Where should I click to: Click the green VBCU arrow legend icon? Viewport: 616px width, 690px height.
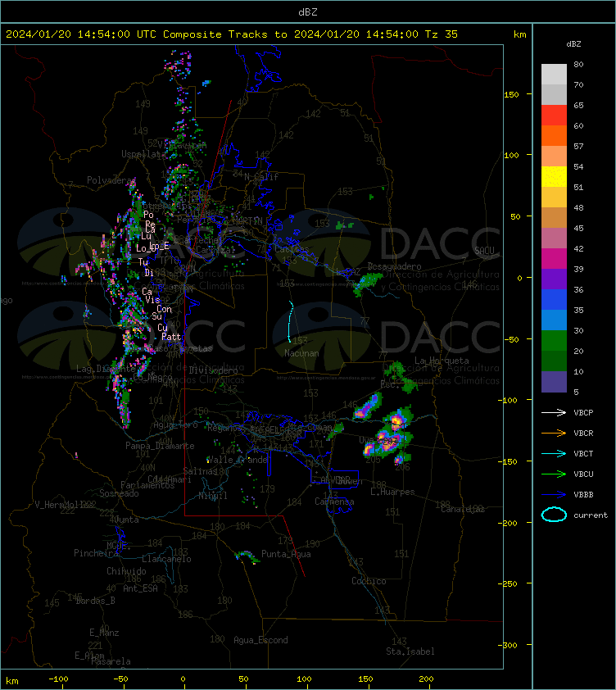554,474
